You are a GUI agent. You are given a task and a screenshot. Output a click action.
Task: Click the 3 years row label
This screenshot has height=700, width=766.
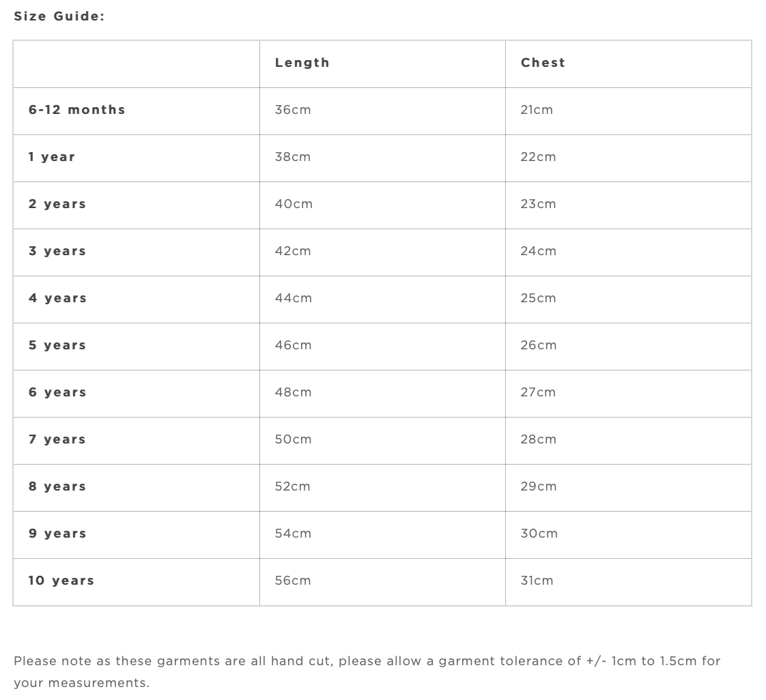click(57, 251)
